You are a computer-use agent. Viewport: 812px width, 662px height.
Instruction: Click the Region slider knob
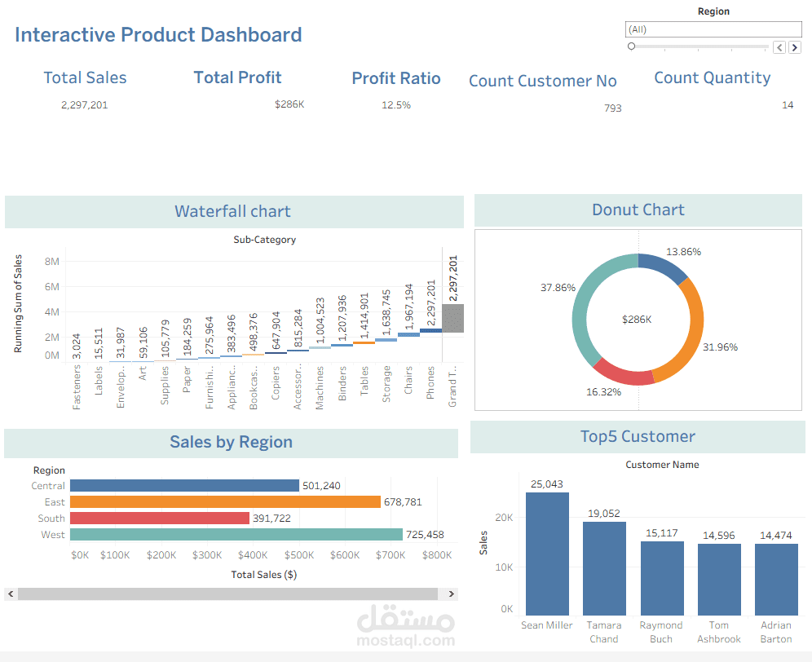[631, 46]
